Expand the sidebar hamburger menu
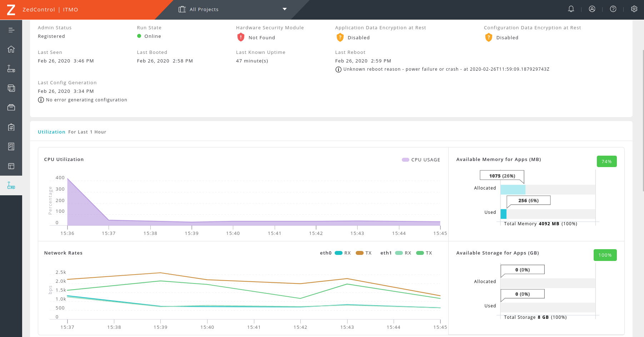The image size is (644, 337). tap(11, 30)
